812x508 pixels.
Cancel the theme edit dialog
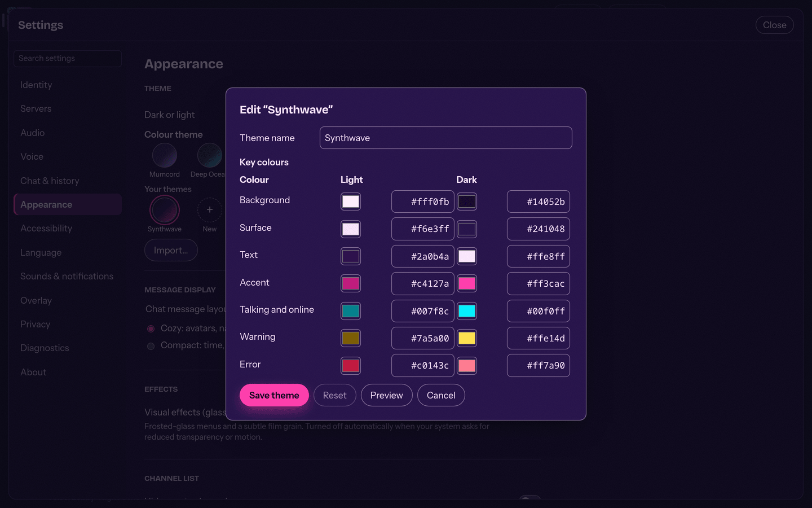pos(441,395)
